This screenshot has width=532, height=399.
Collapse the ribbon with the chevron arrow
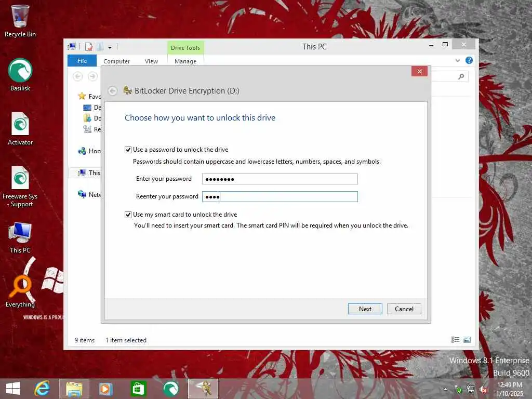tap(458, 60)
